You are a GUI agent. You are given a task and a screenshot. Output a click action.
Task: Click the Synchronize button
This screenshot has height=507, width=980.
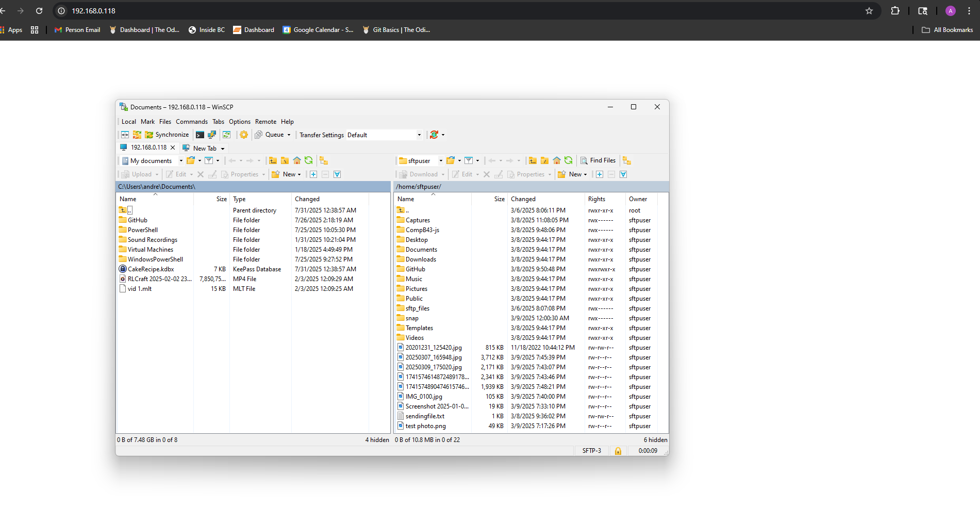167,135
